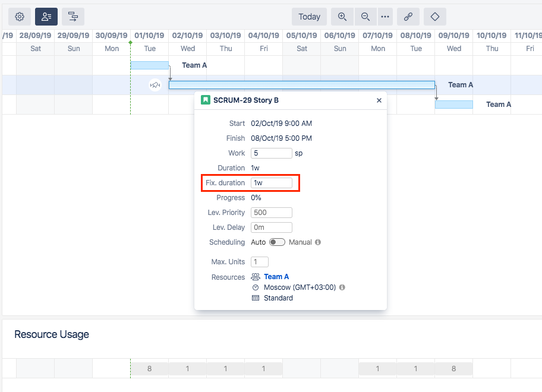Click the Lev. Delay input field

pyautogui.click(x=271, y=227)
